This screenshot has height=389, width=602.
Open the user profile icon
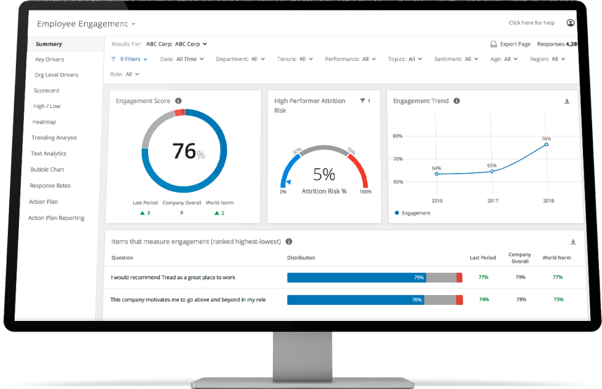click(x=571, y=23)
